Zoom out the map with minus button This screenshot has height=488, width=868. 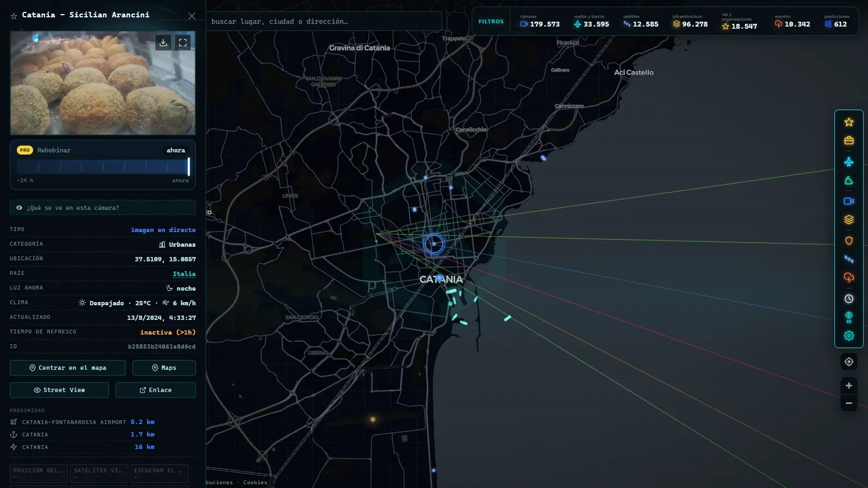point(849,403)
